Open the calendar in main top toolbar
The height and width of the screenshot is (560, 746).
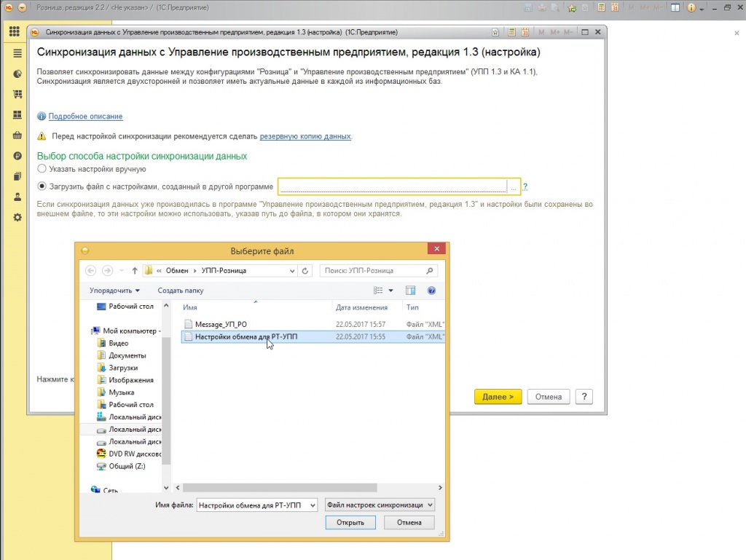[x=616, y=7]
